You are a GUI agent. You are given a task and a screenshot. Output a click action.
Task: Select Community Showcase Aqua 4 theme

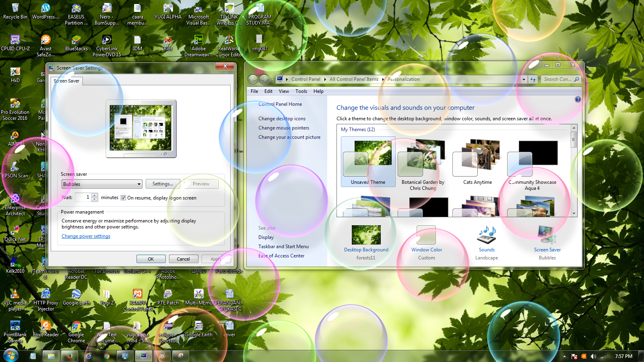(533, 164)
